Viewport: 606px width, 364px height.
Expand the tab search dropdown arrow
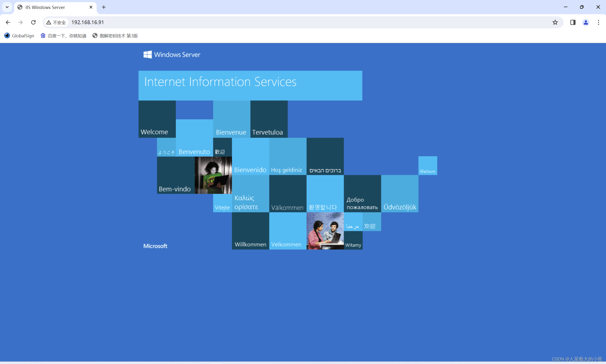click(x=7, y=7)
